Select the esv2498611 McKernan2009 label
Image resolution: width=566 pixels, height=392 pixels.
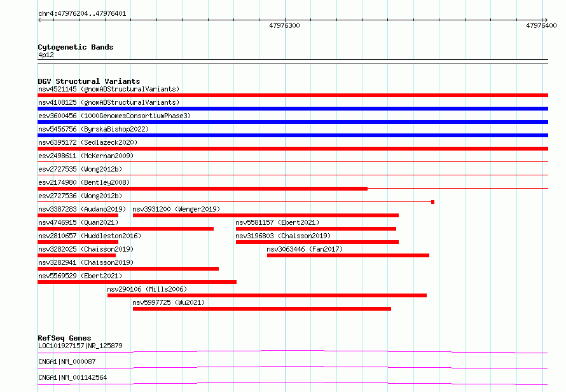click(x=86, y=156)
